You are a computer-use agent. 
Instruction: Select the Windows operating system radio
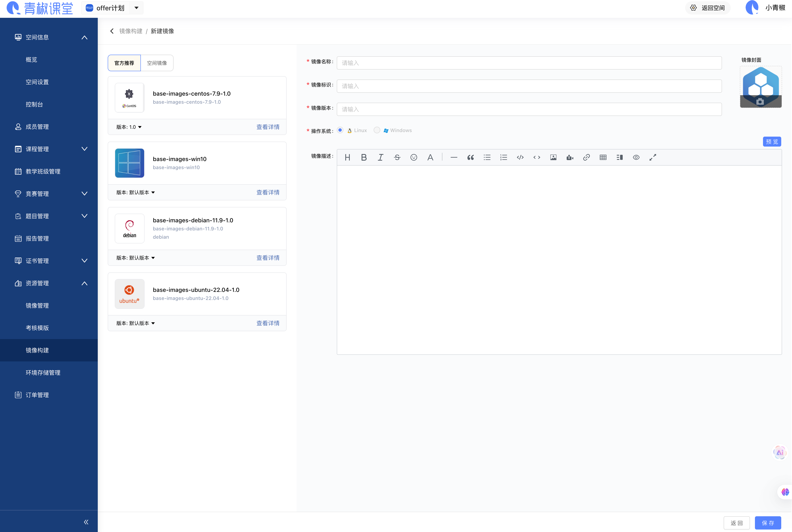pyautogui.click(x=377, y=130)
